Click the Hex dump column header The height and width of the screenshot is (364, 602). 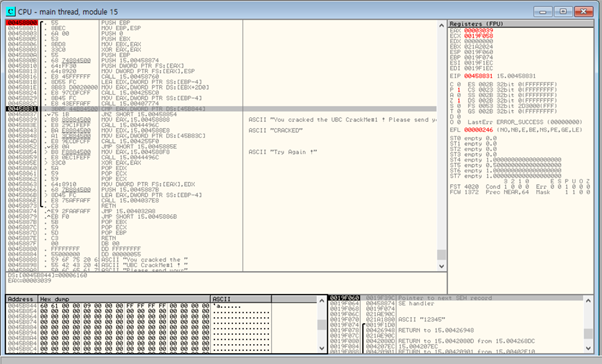(x=124, y=299)
